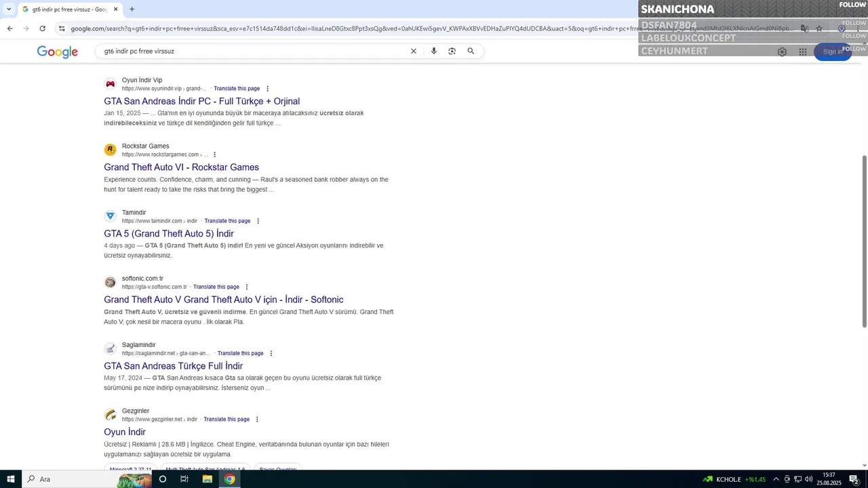Open GTA San Andreas Türkçe Full İndir

(173, 366)
